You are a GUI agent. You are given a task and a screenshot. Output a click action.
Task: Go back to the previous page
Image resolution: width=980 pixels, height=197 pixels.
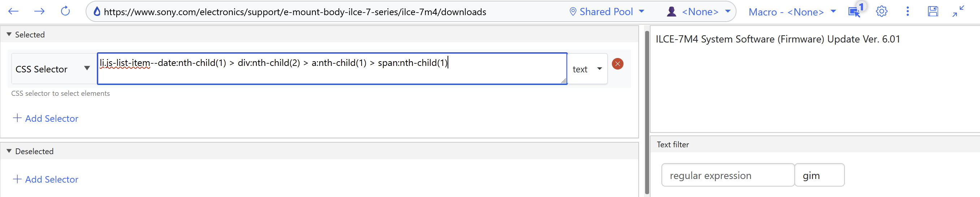pos(13,12)
